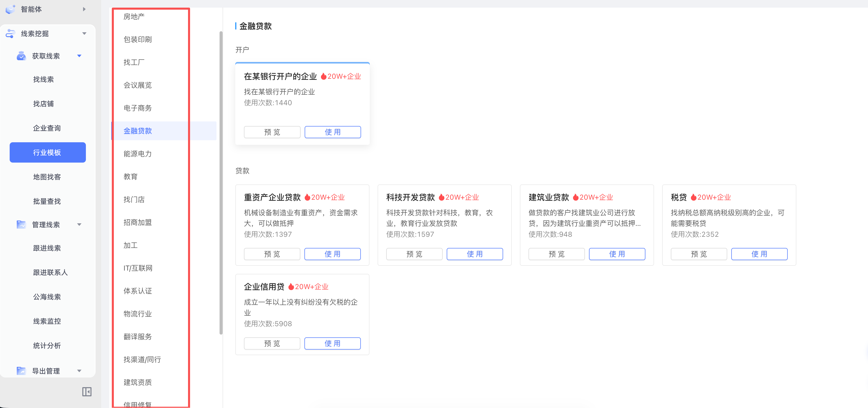Click the 智能体 robot icon
This screenshot has width=868, height=408.
point(10,9)
